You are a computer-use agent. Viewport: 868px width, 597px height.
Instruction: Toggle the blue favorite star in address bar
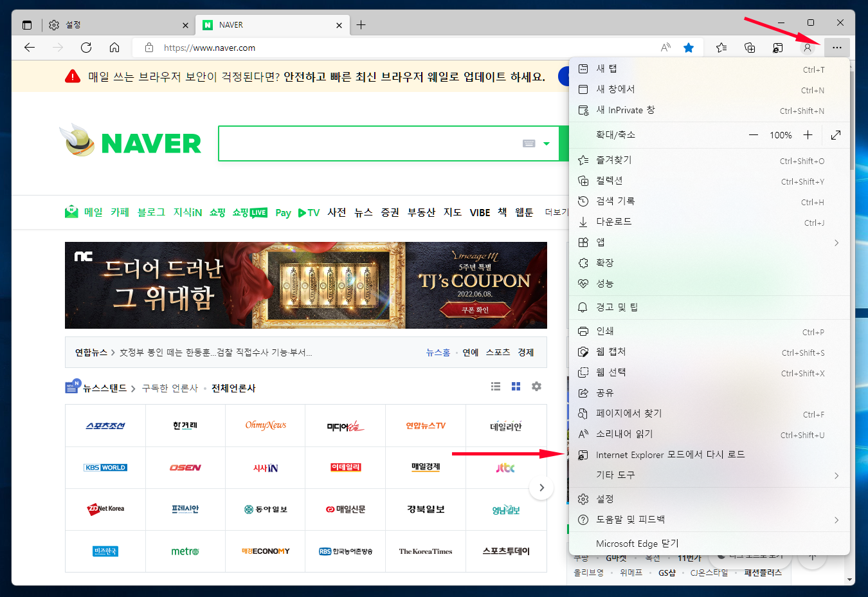(x=689, y=48)
